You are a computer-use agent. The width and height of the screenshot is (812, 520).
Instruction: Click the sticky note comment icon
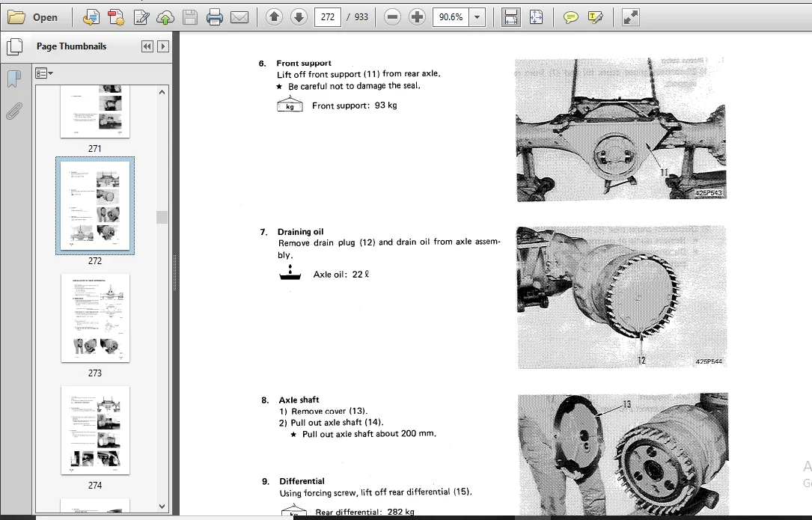pyautogui.click(x=571, y=17)
